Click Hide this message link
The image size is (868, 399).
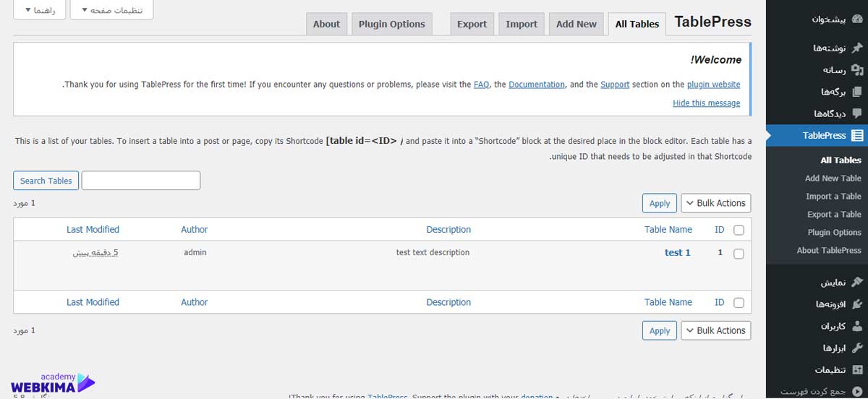click(707, 103)
